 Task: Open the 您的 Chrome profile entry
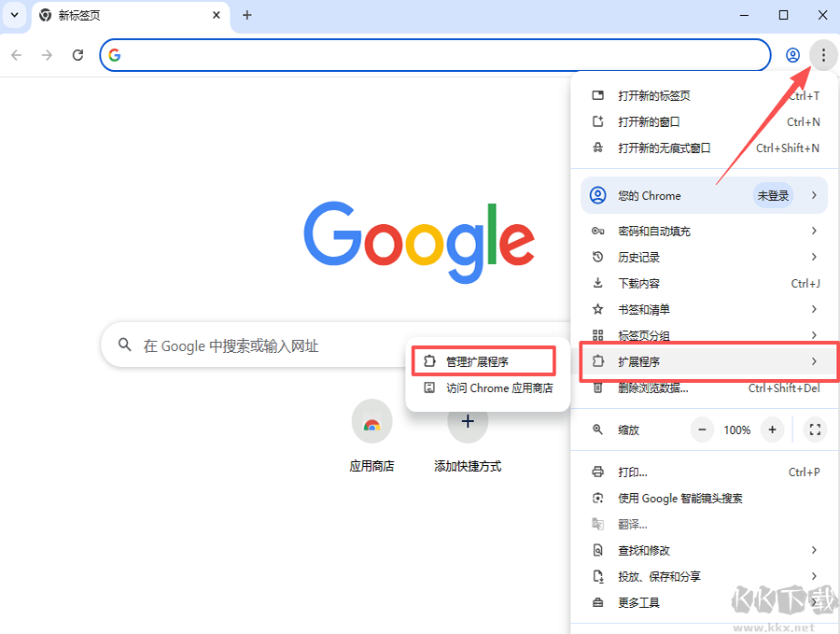coord(705,195)
